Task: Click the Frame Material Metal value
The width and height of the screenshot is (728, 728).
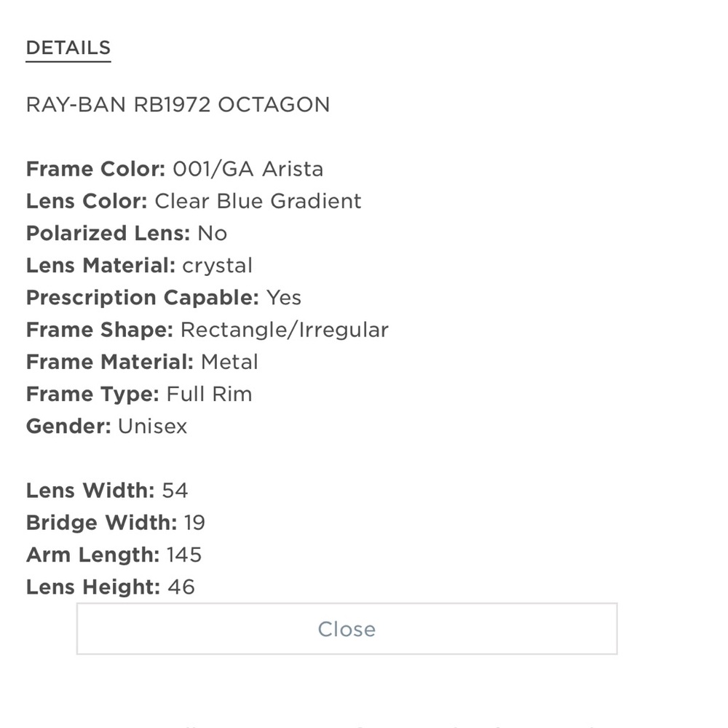Action: (229, 362)
